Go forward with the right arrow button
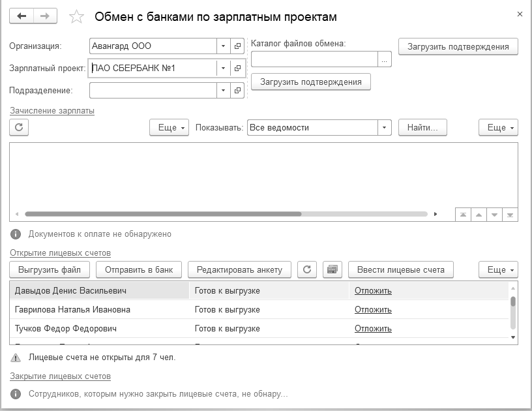This screenshot has height=411, width=532. [x=45, y=16]
